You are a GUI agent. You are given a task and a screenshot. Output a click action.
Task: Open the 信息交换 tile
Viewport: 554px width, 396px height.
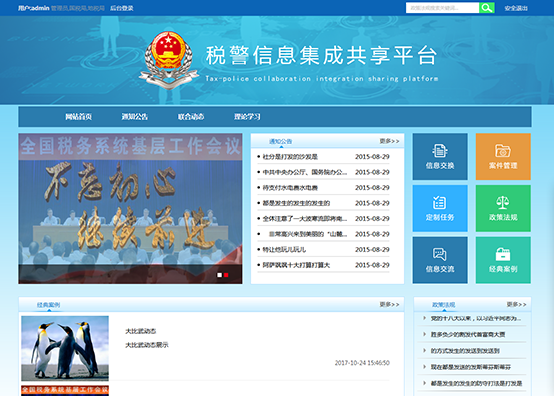[x=440, y=156]
